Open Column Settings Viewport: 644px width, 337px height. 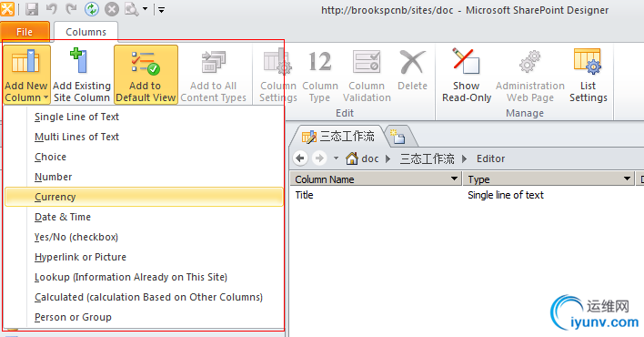pyautogui.click(x=278, y=75)
